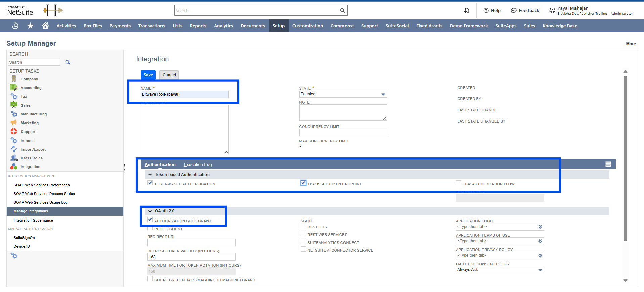Check the Restlets scope checkbox
The image size is (644, 292).
[x=303, y=226]
